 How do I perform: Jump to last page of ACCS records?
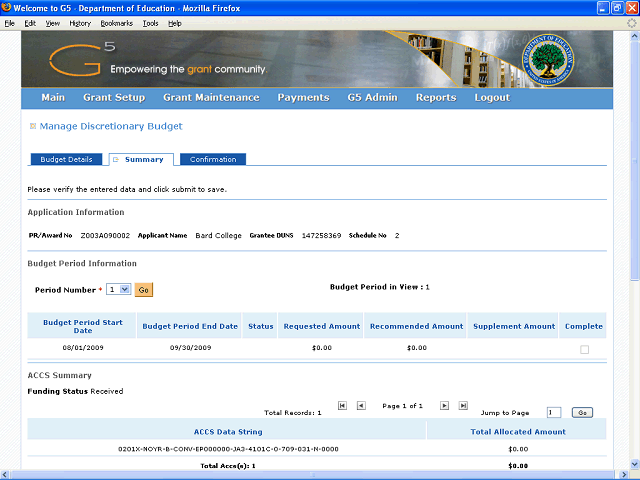(x=463, y=406)
